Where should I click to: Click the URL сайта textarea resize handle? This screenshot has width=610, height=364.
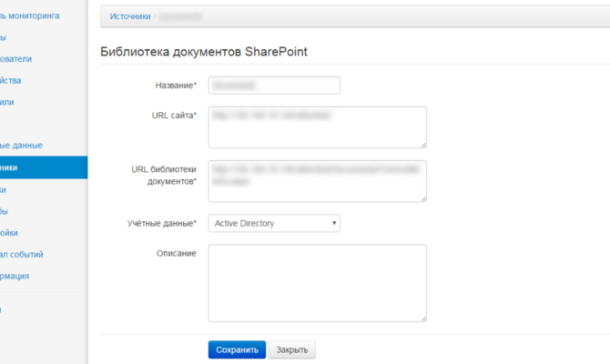point(422,144)
